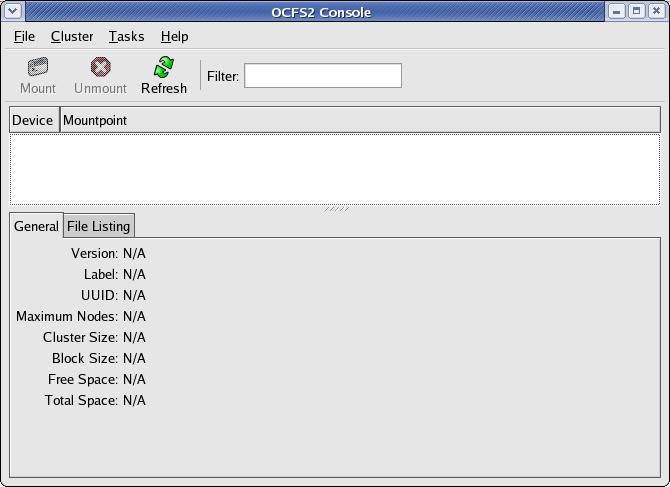670x487 pixels.
Task: Click the Label: N/A text
Action: coord(115,274)
